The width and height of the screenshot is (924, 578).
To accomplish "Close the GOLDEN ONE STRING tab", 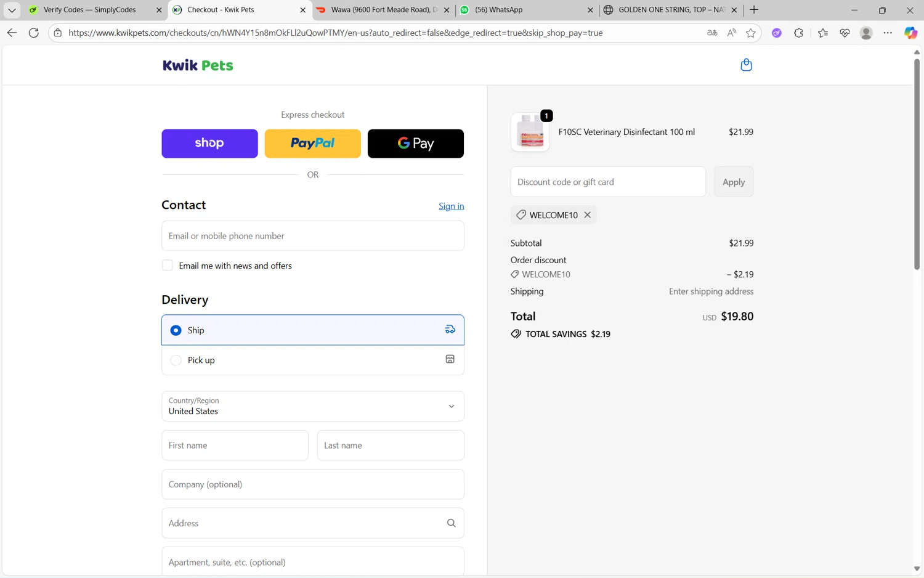I will pyautogui.click(x=734, y=10).
